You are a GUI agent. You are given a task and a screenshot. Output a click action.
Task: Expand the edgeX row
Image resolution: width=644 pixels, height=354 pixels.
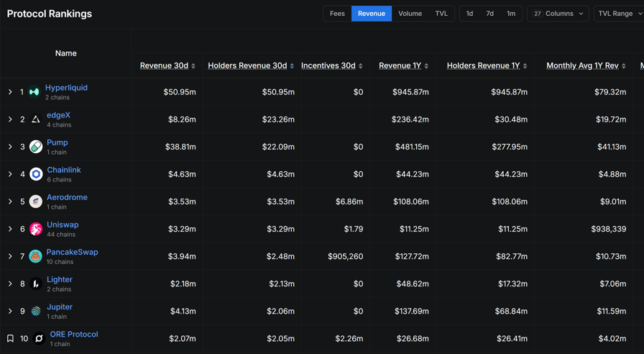10,119
